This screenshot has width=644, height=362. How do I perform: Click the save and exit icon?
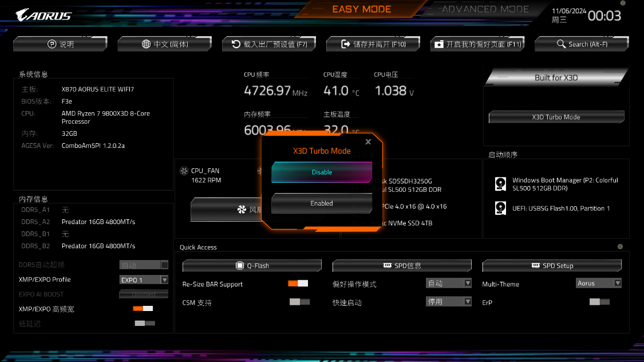346,44
